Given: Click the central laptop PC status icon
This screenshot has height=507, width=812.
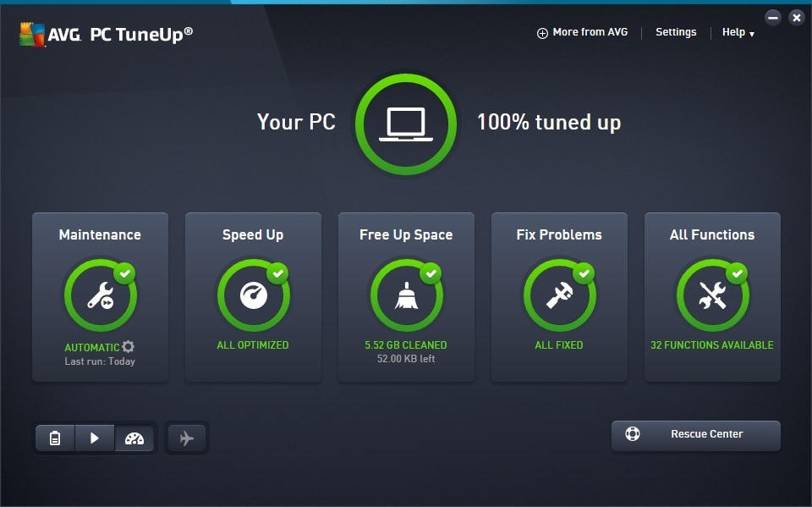Looking at the screenshot, I should [406, 124].
